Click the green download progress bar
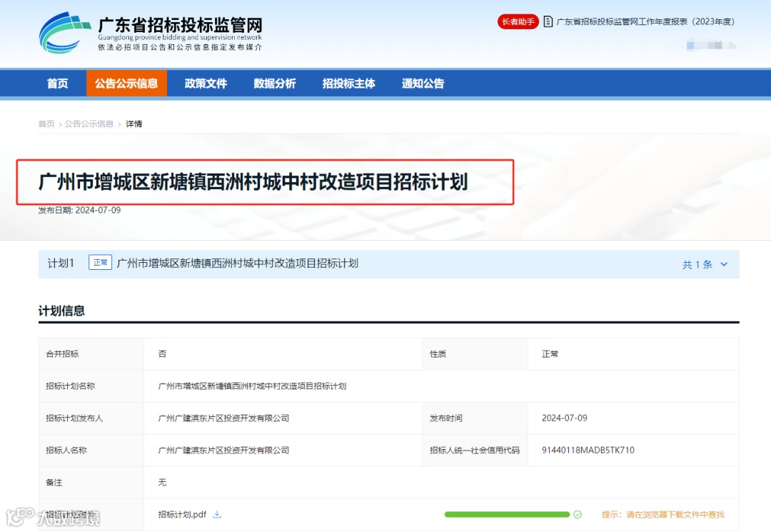 [x=507, y=514]
